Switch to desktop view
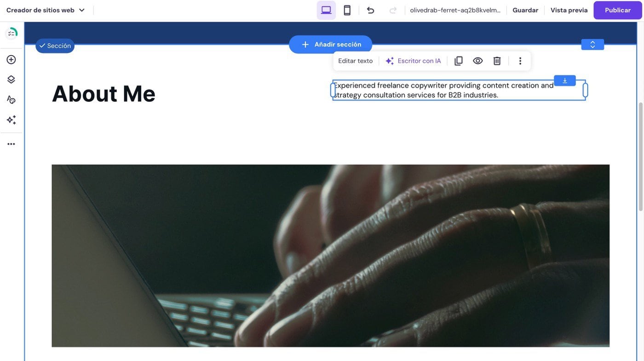Image resolution: width=644 pixels, height=361 pixels. click(x=326, y=10)
